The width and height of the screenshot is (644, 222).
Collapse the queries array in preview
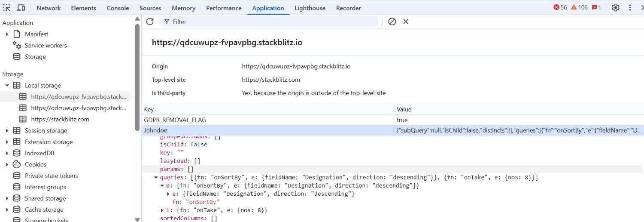coord(155,178)
